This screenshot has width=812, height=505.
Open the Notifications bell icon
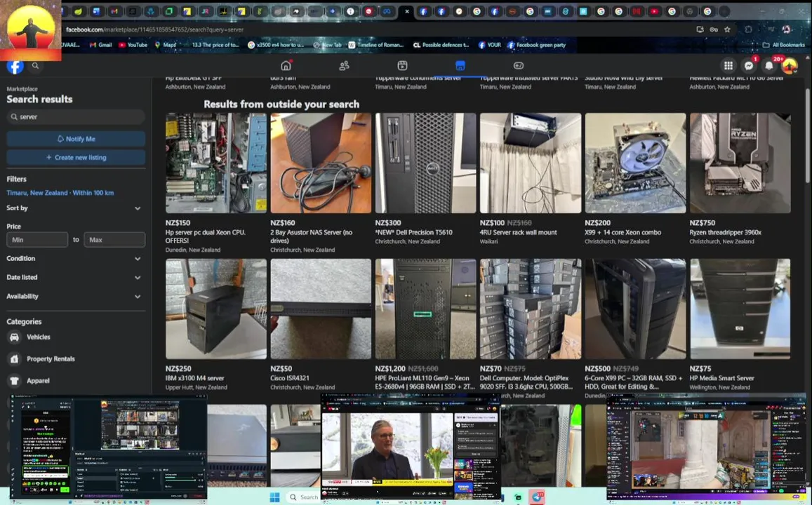point(769,66)
